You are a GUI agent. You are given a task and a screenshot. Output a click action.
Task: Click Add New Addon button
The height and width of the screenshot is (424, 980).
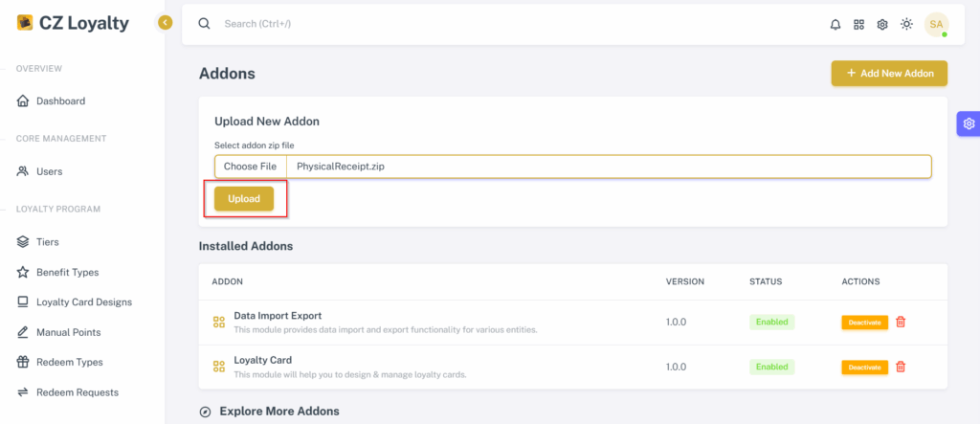(889, 73)
